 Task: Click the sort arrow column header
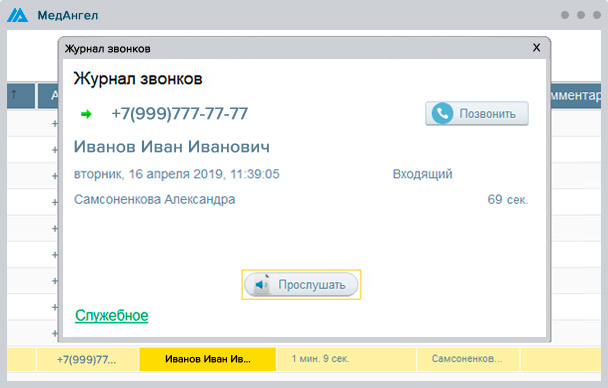coord(21,95)
